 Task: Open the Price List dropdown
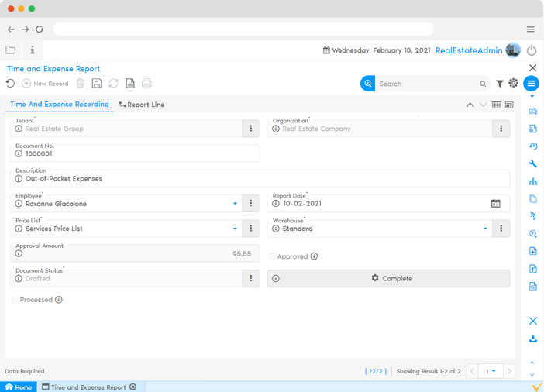click(236, 229)
